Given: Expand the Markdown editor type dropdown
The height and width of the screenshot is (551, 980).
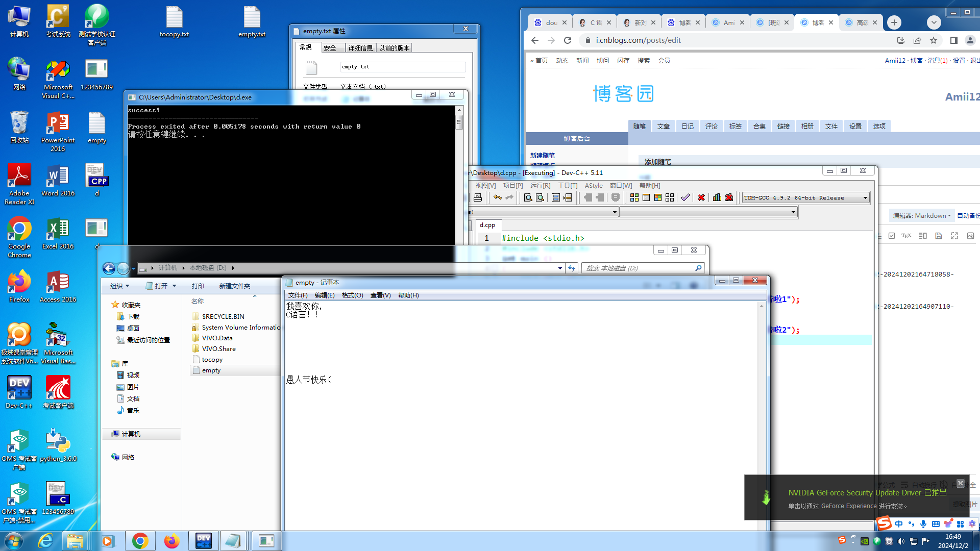Looking at the screenshot, I should (x=922, y=216).
